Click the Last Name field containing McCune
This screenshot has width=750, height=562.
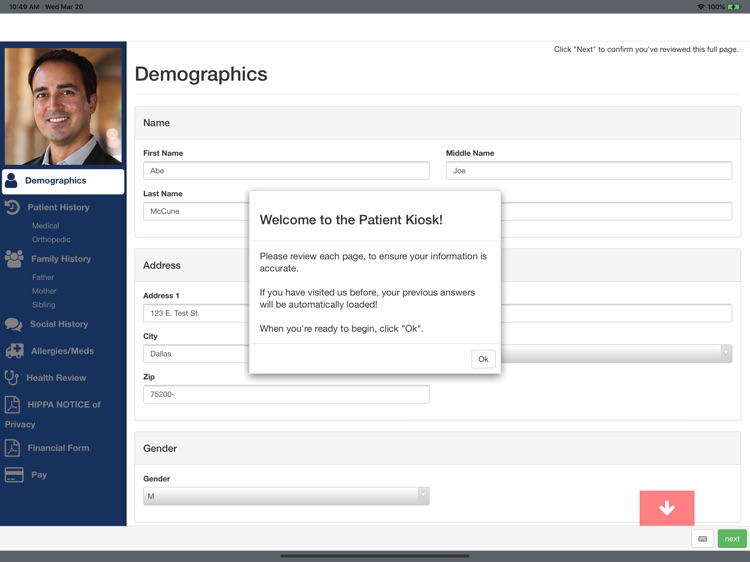(196, 211)
